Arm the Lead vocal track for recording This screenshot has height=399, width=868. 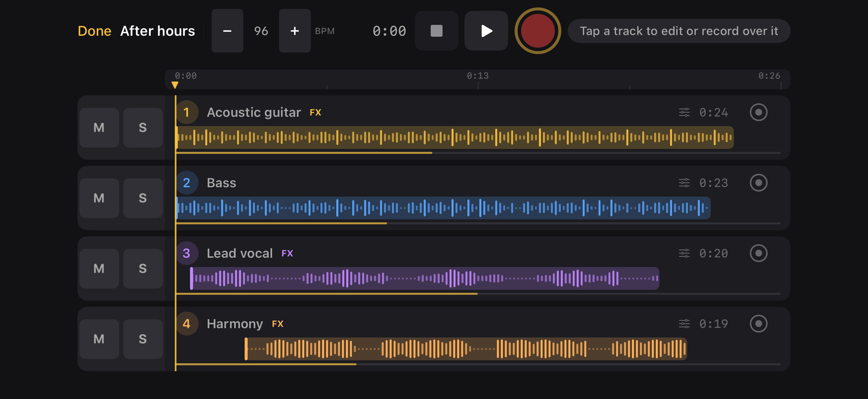[758, 253]
